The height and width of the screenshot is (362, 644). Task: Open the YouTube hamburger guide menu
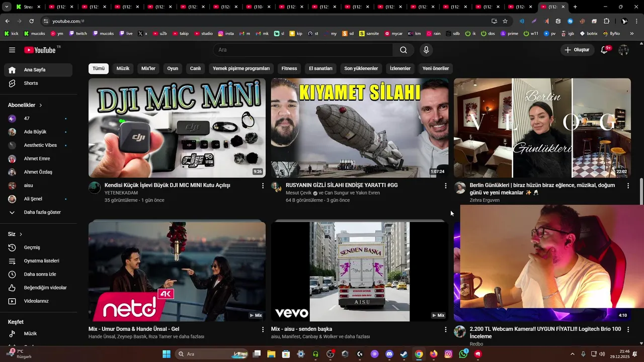12,50
